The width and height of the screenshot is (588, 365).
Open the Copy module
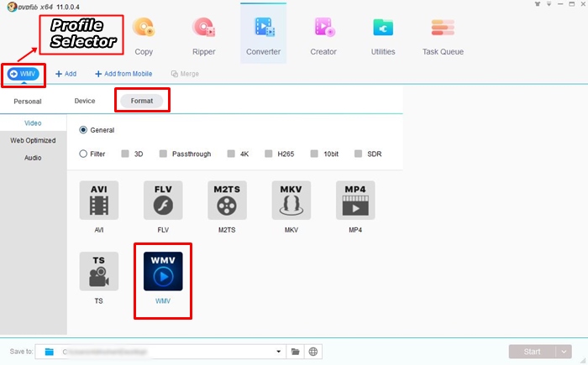click(x=144, y=37)
